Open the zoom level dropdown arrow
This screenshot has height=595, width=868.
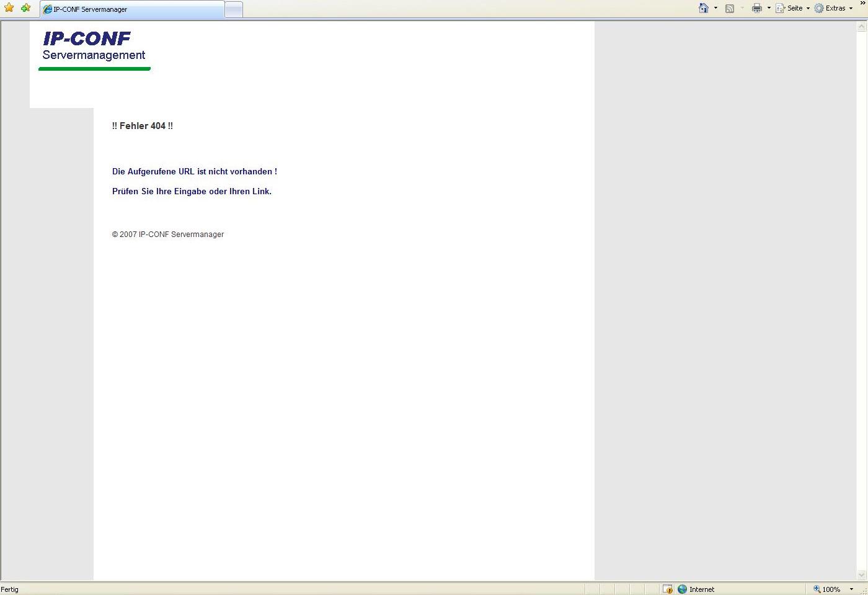tap(851, 589)
